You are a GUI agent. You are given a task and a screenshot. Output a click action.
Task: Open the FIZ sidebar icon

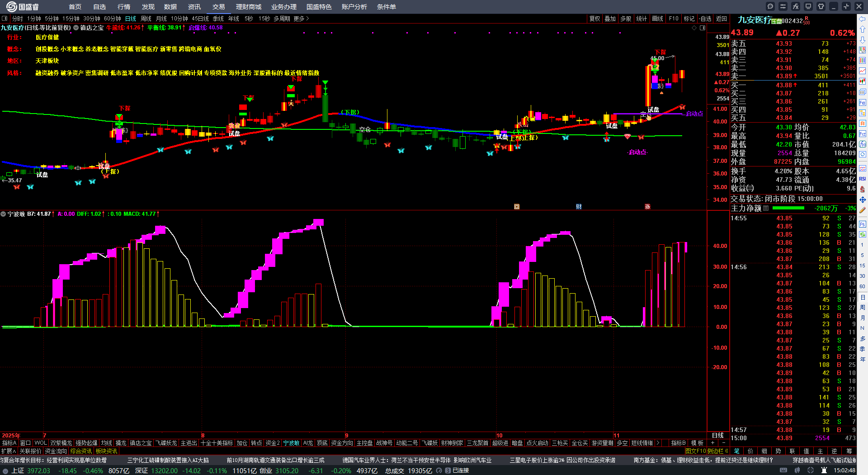click(x=863, y=134)
